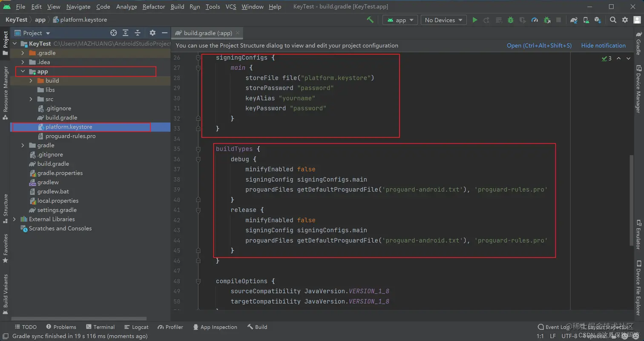Open the Device Manager toolbar icon
644x341 pixels.
point(586,20)
